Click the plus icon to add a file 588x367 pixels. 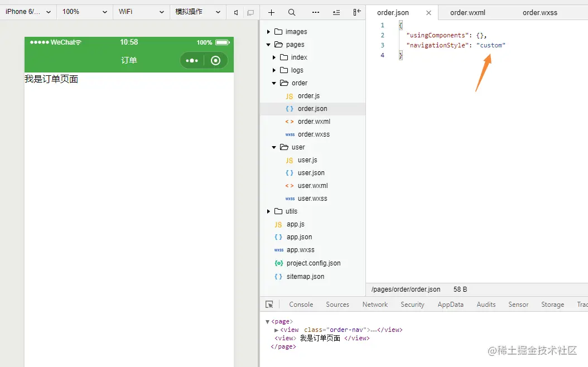click(x=271, y=12)
